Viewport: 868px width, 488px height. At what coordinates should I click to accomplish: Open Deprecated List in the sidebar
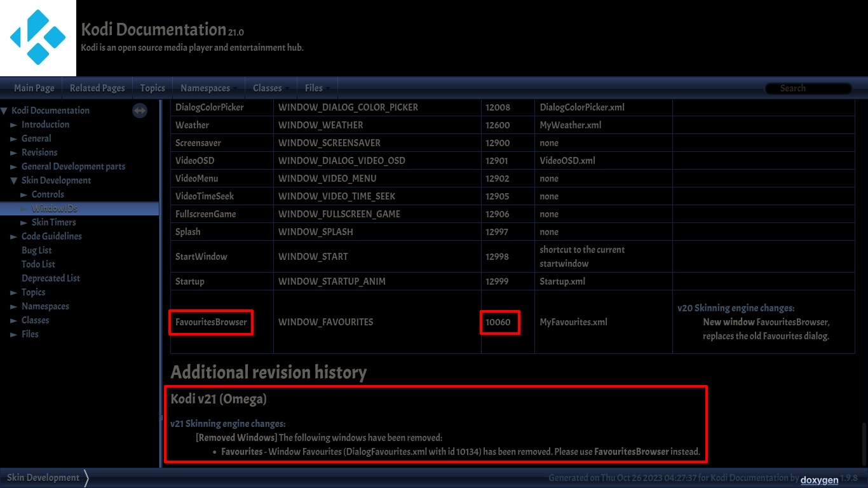[x=51, y=278]
